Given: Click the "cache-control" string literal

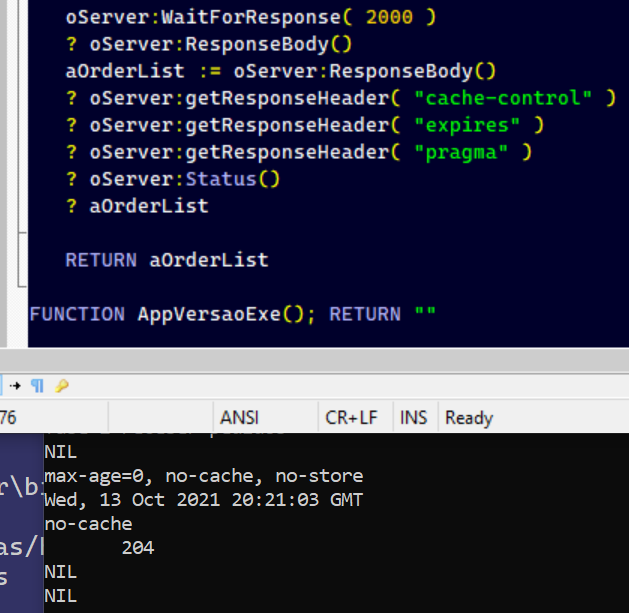Looking at the screenshot, I should click(x=503, y=98).
